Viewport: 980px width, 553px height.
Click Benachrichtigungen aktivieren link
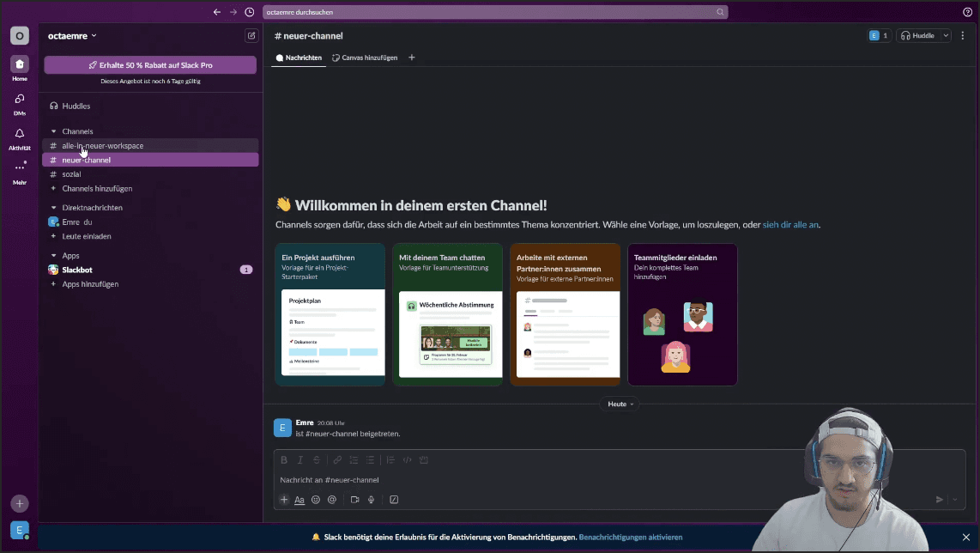[x=631, y=537]
